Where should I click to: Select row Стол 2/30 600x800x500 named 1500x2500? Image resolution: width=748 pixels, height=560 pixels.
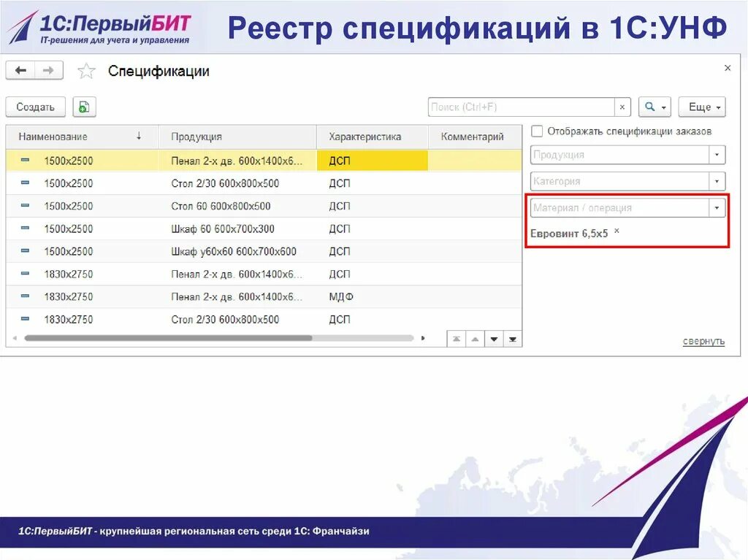tap(264, 183)
